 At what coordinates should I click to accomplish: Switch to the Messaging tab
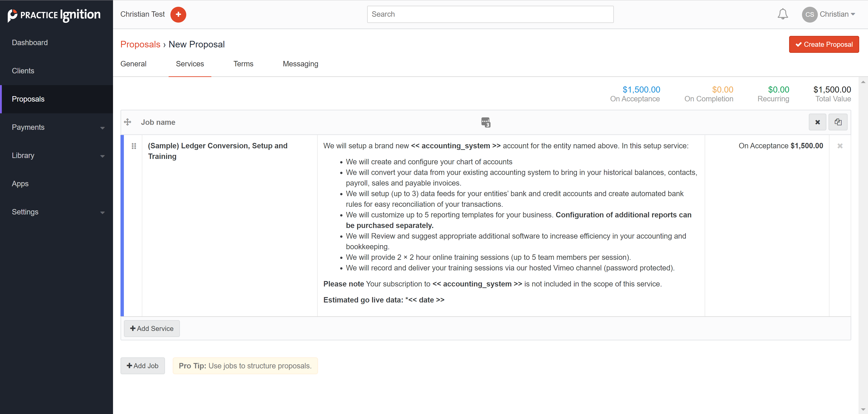coord(300,64)
